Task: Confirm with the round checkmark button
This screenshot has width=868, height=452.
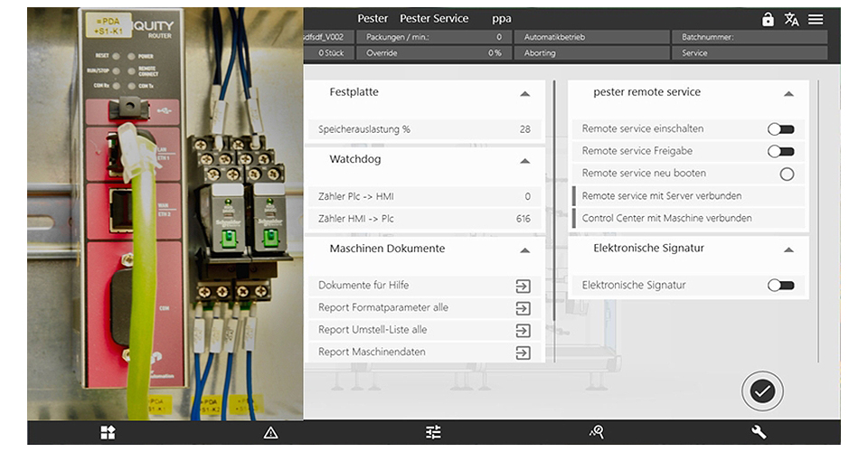Action: (x=762, y=391)
